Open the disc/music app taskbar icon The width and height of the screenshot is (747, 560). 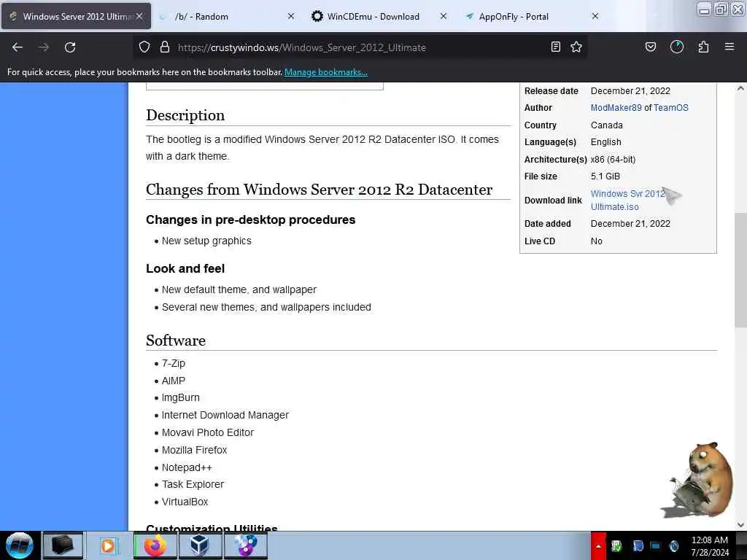point(245,545)
